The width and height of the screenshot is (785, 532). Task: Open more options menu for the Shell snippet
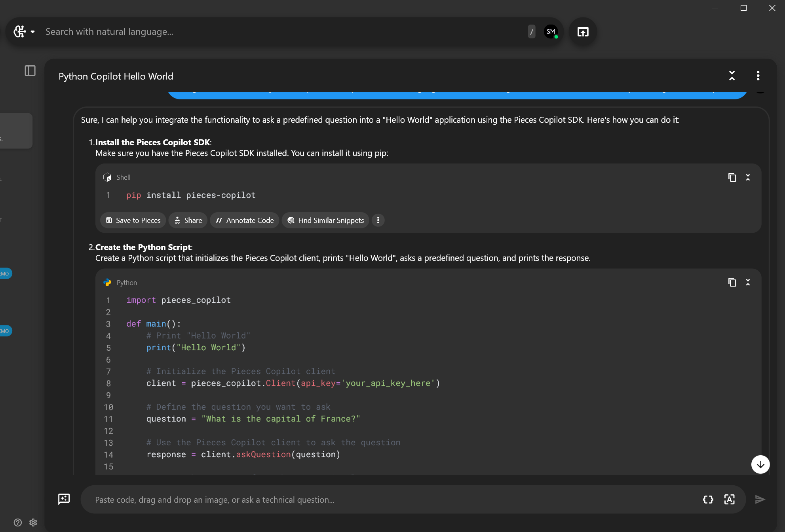tap(378, 220)
